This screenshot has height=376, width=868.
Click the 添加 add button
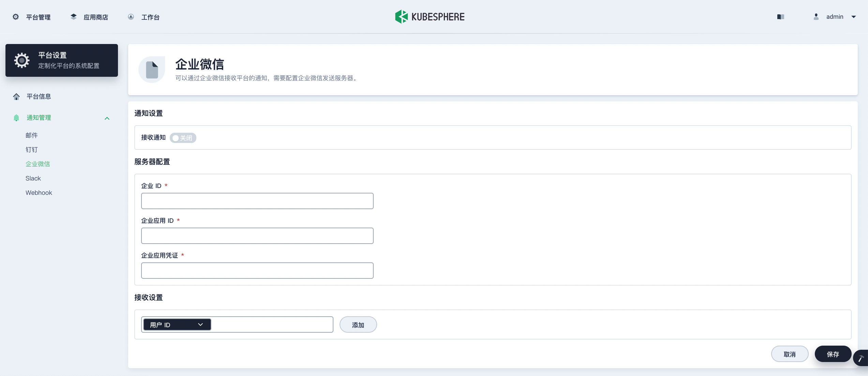coord(358,325)
